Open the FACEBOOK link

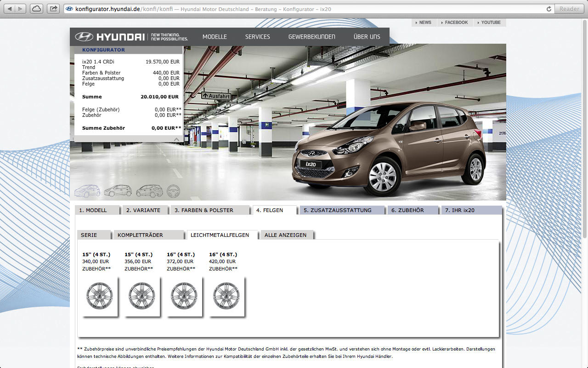(x=455, y=23)
